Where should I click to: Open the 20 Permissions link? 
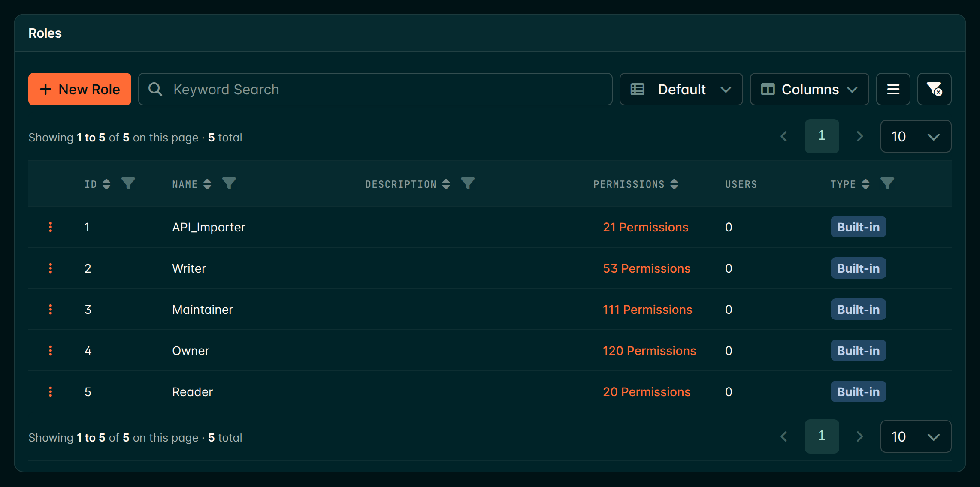(x=647, y=392)
